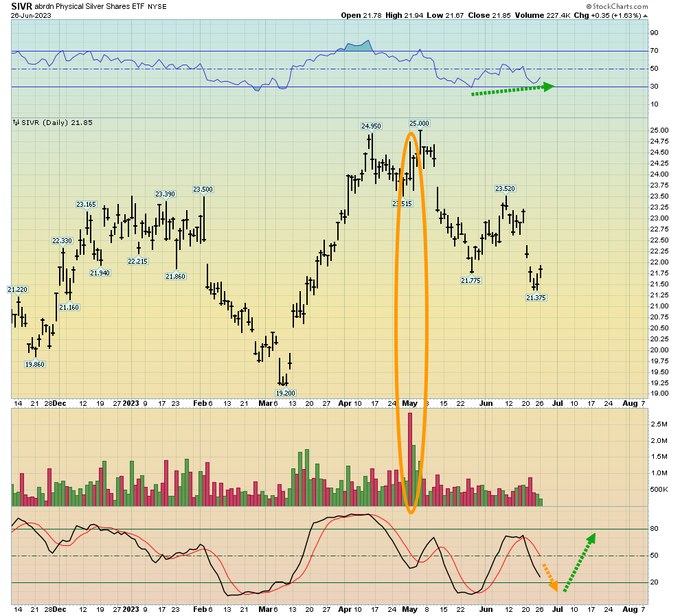Click the NYSE exchange label
680x616 pixels.
point(157,6)
